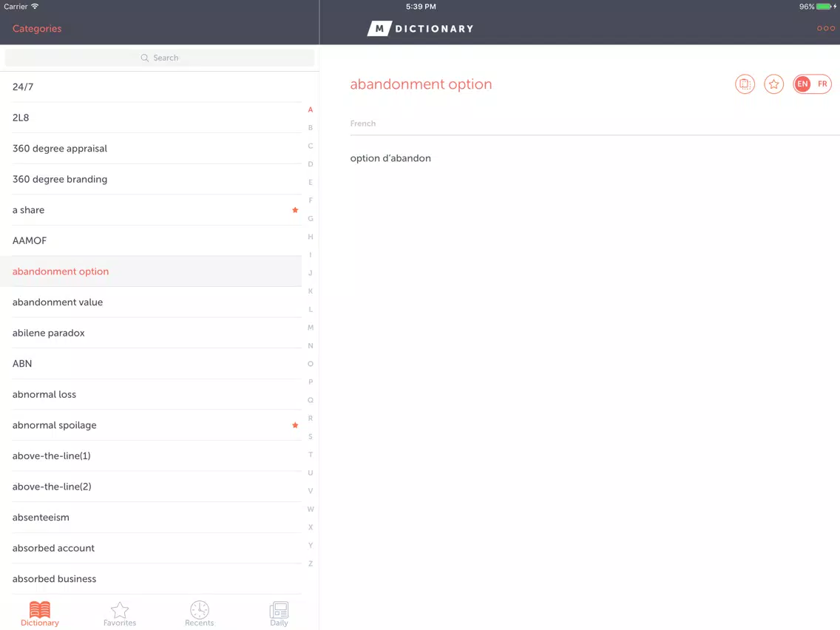Viewport: 840px width, 630px height.
Task: Jump to letter S in index
Action: [x=310, y=436]
